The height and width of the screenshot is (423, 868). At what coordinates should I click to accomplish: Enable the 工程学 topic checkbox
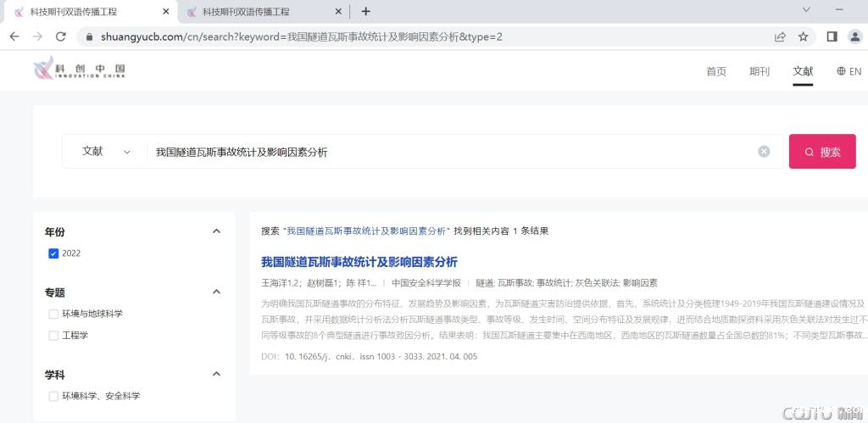click(54, 336)
